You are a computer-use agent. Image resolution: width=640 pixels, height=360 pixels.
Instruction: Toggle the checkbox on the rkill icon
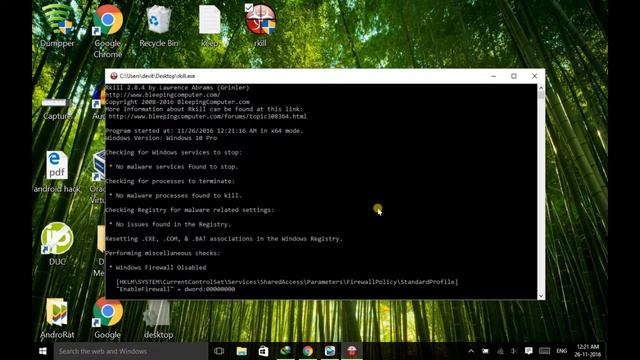(x=249, y=7)
